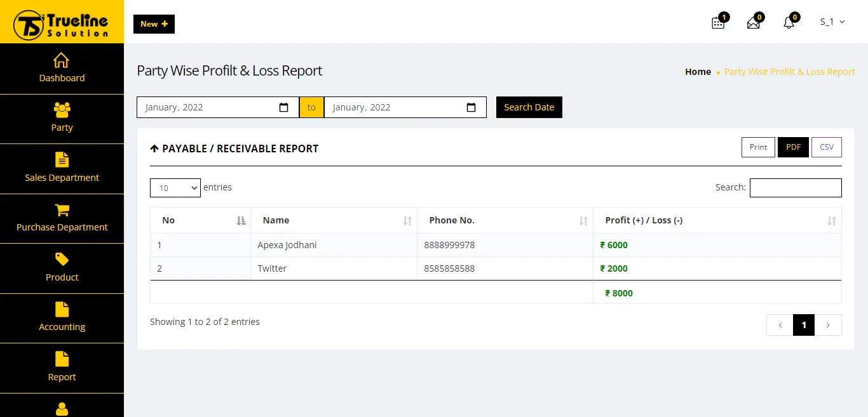Click the yellow 'to' date separator
Screen dimensions: 868x417
pyautogui.click(x=311, y=107)
